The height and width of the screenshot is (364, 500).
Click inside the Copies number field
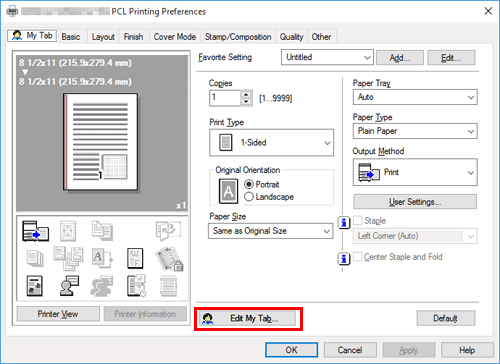tap(225, 98)
